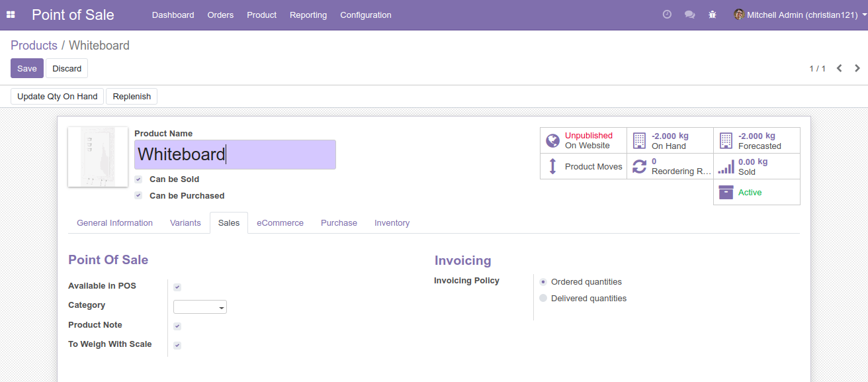868x382 pixels.
Task: Click the Sold bar chart icon
Action: tap(726, 167)
